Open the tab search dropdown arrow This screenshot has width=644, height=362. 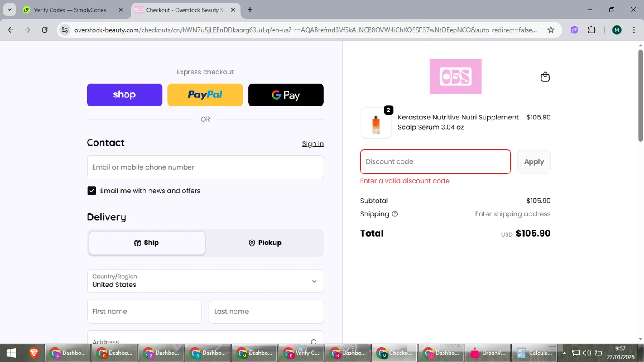(x=9, y=10)
